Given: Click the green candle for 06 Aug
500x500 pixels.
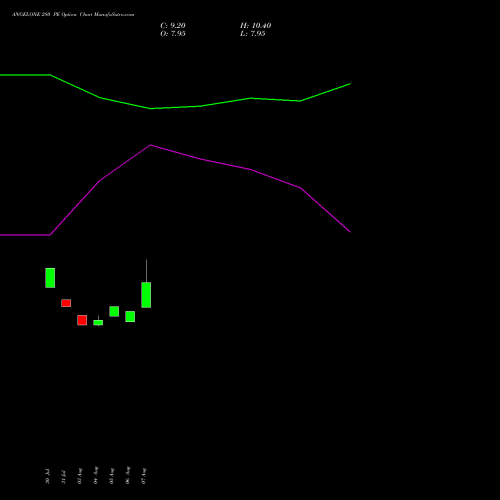Looking at the screenshot, I should click(x=130, y=316).
